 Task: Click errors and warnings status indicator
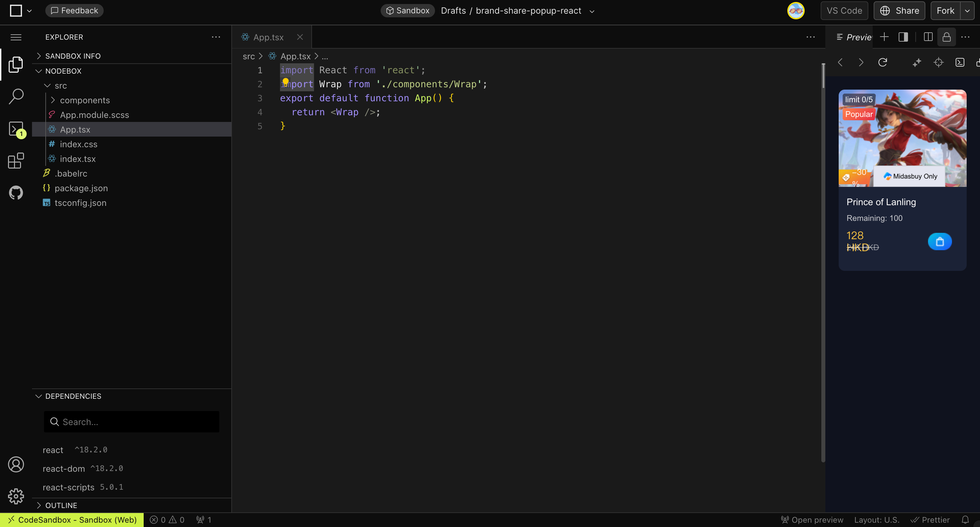pyautogui.click(x=167, y=520)
